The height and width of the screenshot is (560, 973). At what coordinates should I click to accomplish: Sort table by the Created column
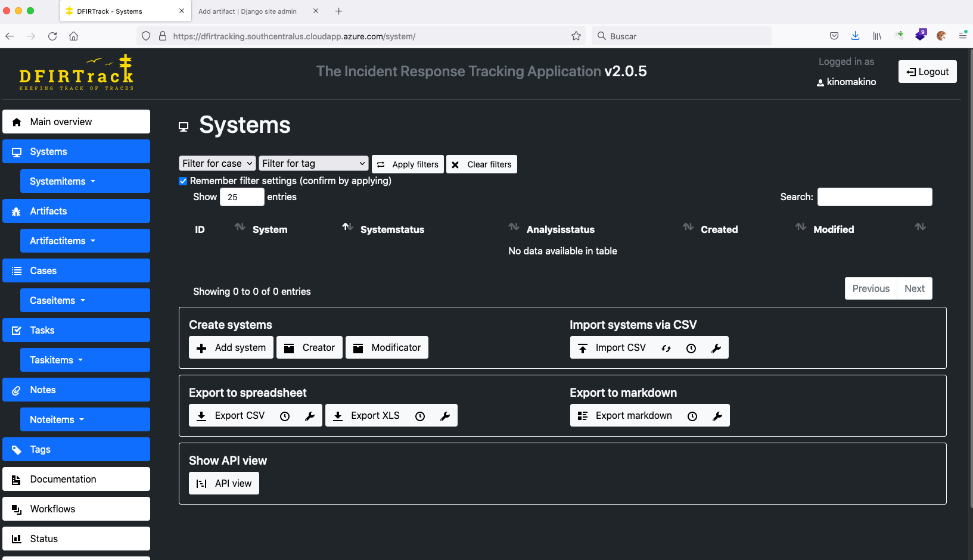[x=719, y=229]
